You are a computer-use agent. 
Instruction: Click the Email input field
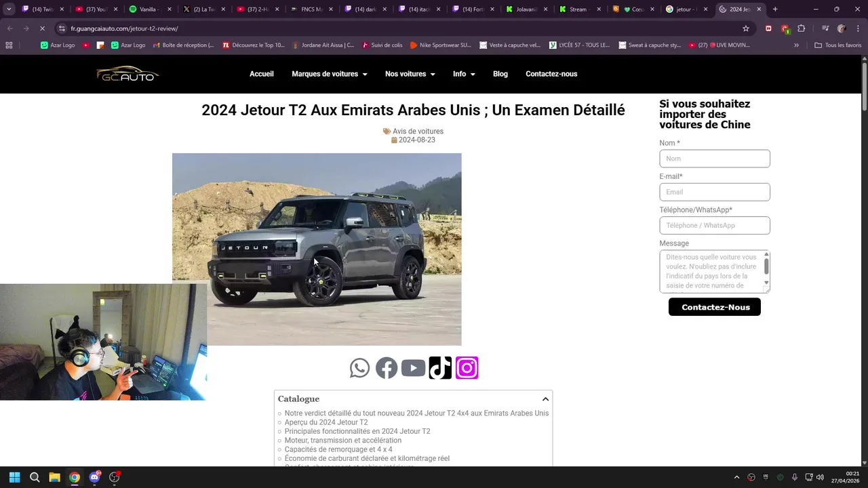pyautogui.click(x=715, y=192)
